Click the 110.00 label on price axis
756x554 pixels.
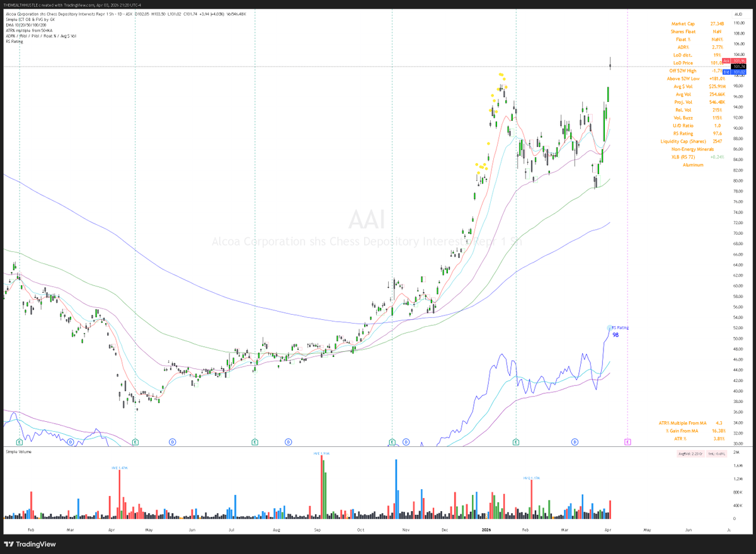click(738, 23)
